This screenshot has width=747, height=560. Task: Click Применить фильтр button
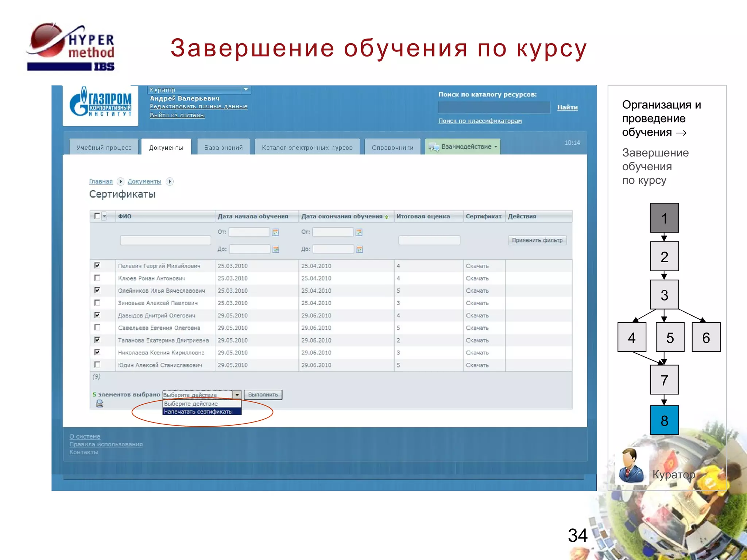pyautogui.click(x=537, y=240)
